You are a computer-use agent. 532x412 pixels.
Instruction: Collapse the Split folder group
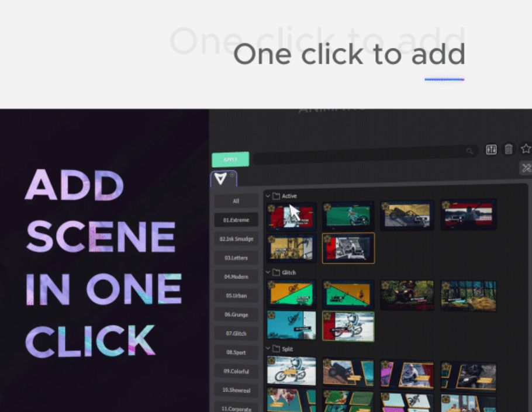tap(268, 349)
